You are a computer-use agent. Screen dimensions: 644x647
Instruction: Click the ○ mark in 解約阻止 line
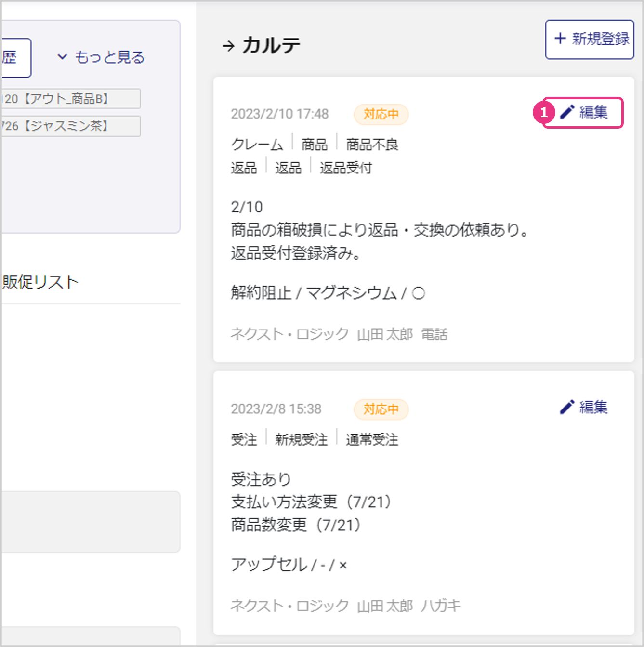coord(419,293)
